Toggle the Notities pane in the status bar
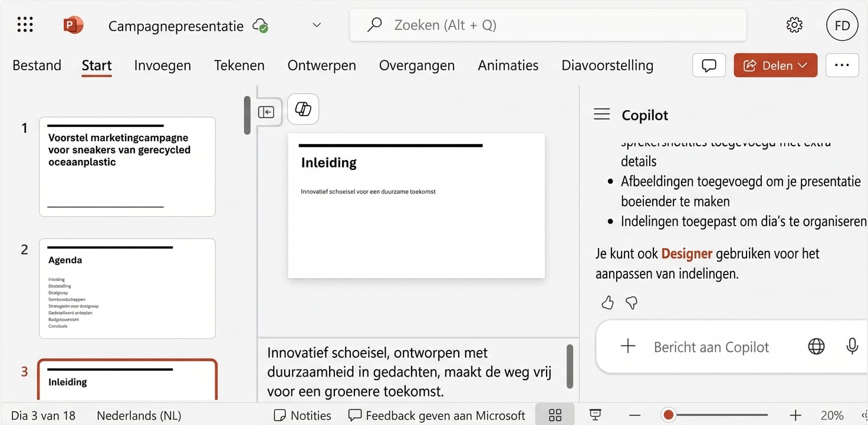The image size is (868, 425). pos(302,415)
